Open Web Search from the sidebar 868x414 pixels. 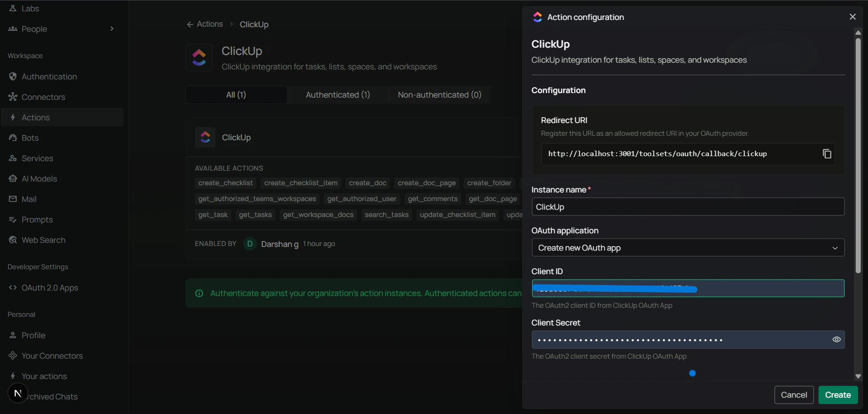click(44, 240)
